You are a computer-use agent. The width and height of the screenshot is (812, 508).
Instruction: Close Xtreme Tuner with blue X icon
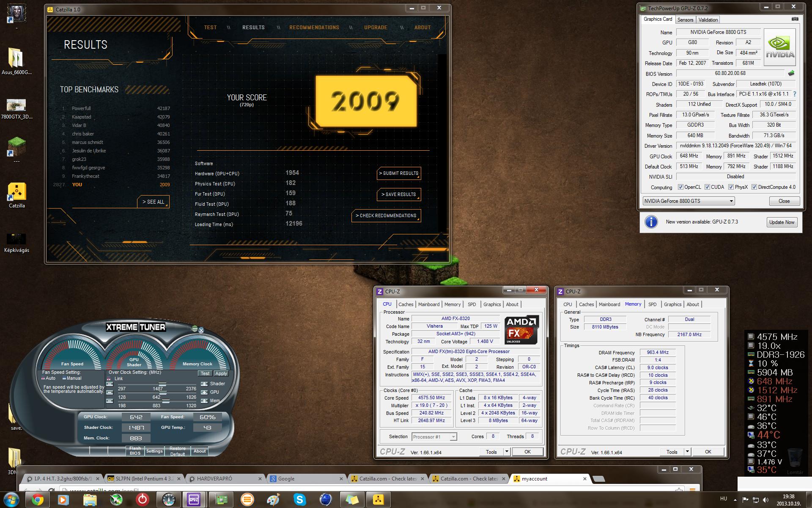(x=201, y=330)
